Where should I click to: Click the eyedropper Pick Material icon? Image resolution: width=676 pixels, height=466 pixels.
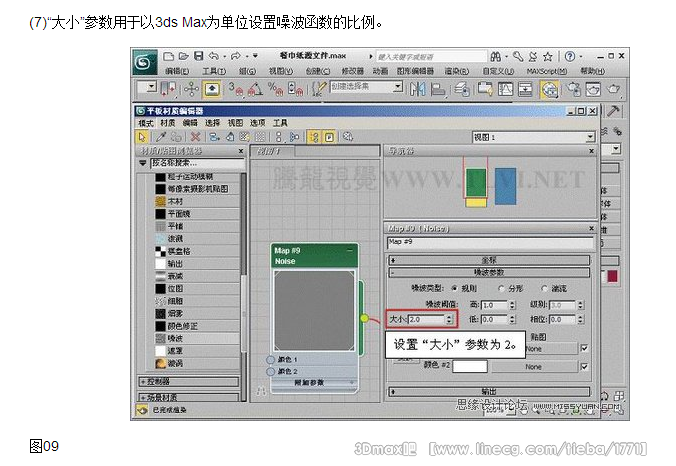click(161, 137)
